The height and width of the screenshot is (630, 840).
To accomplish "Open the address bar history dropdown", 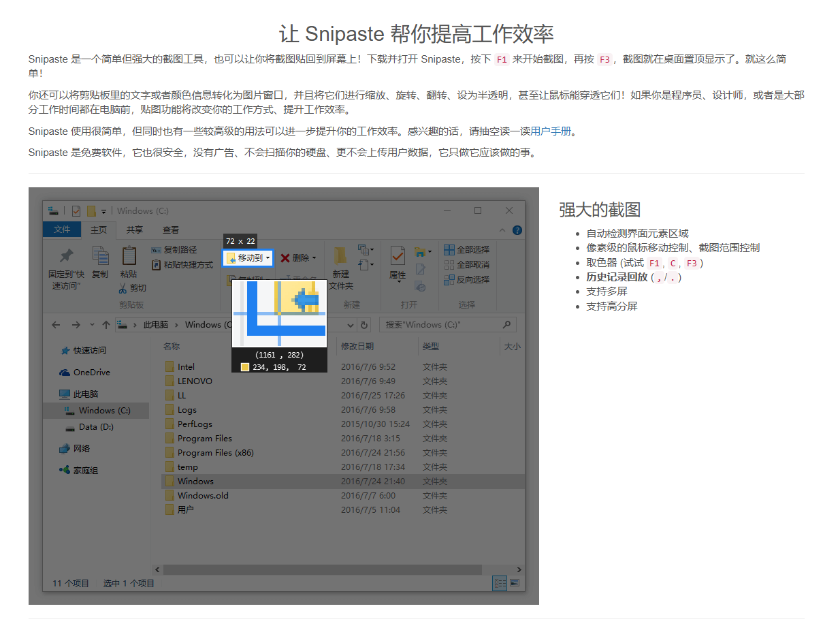I will [351, 326].
